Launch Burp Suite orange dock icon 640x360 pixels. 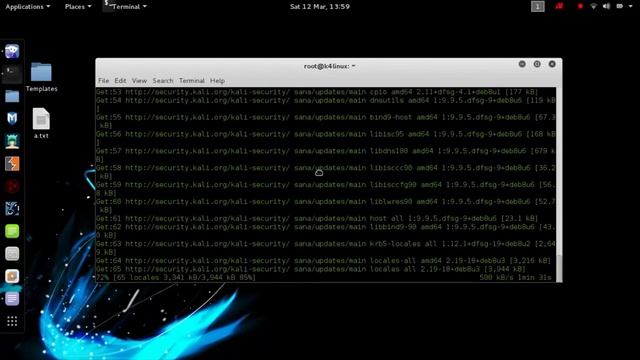coord(12,164)
